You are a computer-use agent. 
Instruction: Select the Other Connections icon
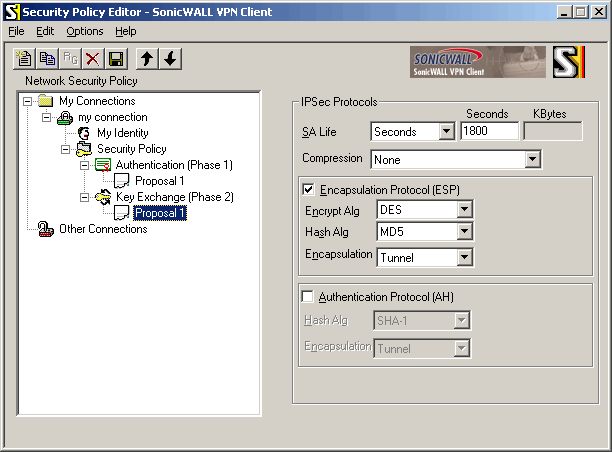[46, 229]
